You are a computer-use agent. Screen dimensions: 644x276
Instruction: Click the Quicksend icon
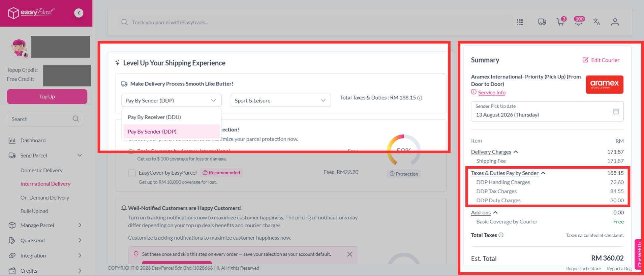click(x=12, y=240)
